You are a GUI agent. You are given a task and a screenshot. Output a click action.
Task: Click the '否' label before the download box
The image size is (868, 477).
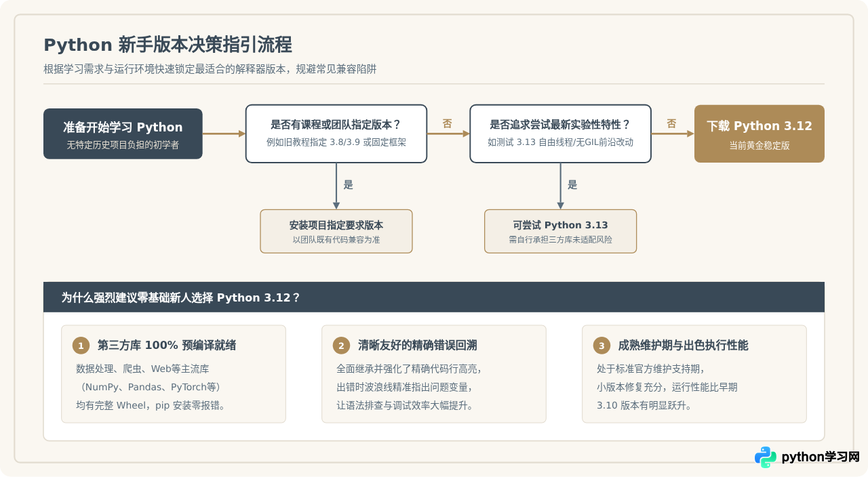pyautogui.click(x=671, y=123)
